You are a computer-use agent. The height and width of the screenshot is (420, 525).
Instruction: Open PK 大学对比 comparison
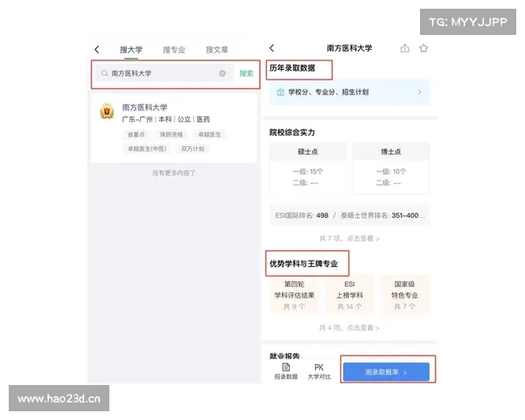click(x=318, y=371)
